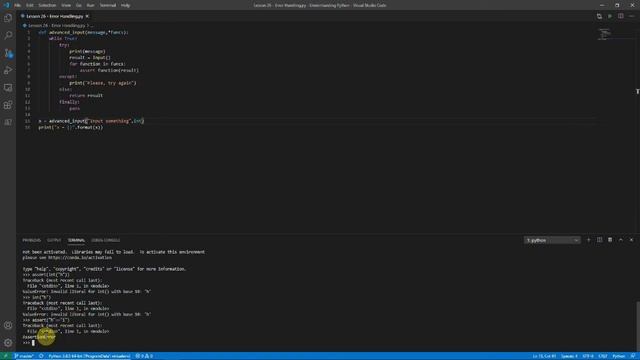Open the Run menu
This screenshot has height=360, width=640.
tap(91, 5)
